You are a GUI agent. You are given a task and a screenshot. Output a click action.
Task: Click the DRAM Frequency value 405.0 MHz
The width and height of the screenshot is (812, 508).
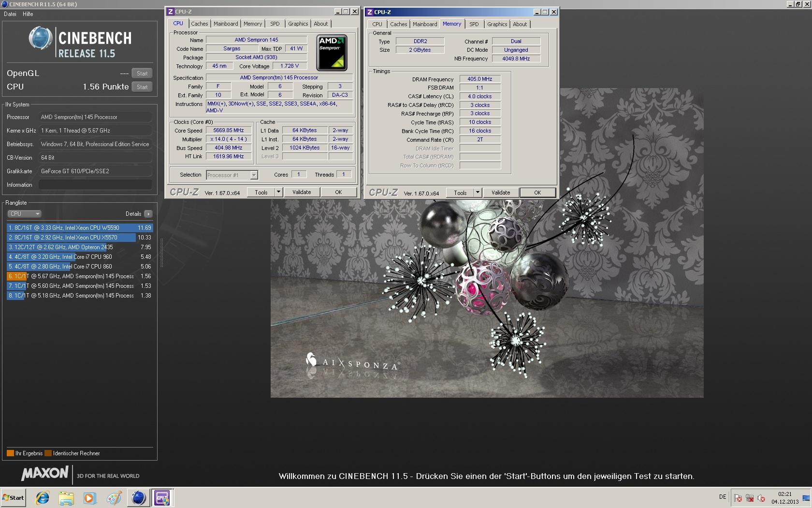pos(480,79)
